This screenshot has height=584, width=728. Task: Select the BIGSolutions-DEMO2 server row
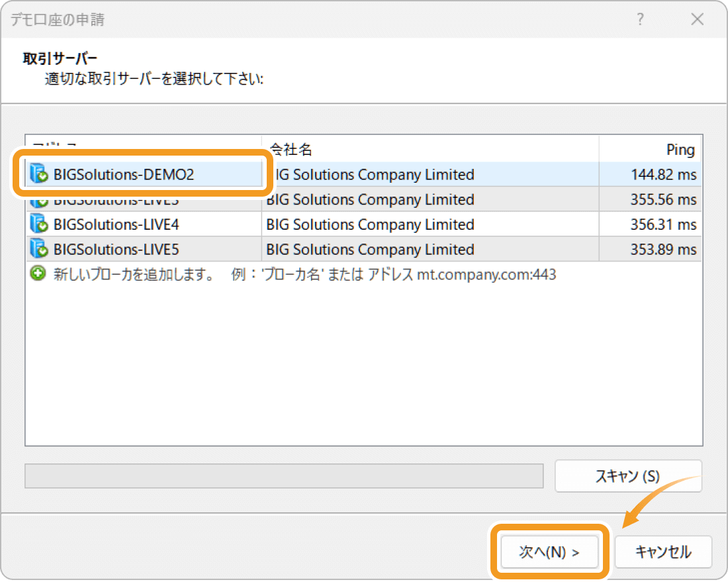tap(364, 174)
